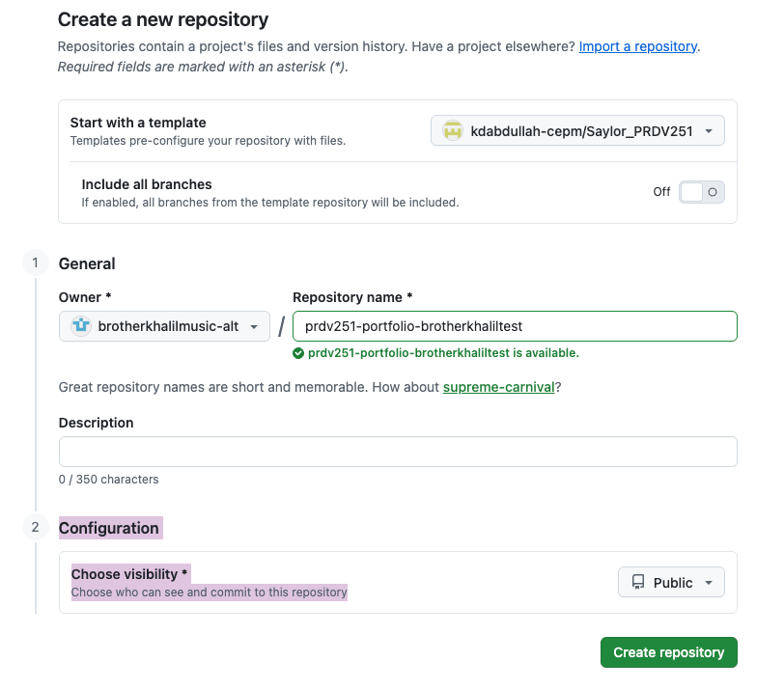784x689 pixels.
Task: Open the Import a repository link
Action: 638,46
